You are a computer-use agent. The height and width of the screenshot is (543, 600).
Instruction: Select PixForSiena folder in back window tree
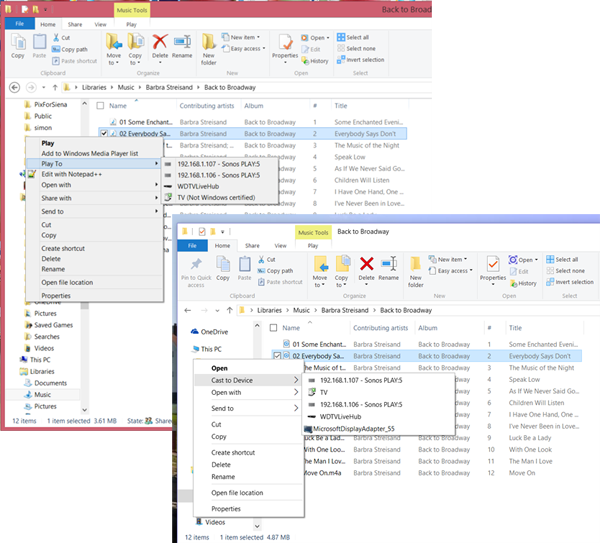50,104
